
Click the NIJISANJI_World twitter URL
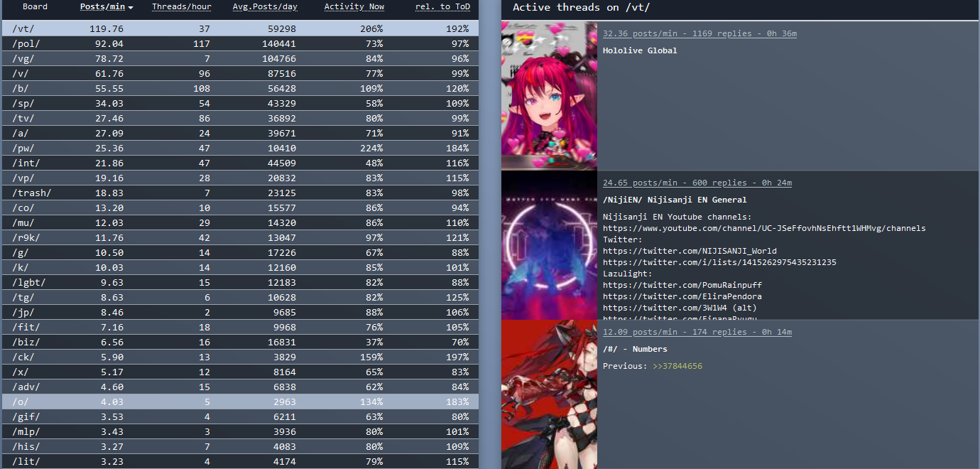[690, 252]
